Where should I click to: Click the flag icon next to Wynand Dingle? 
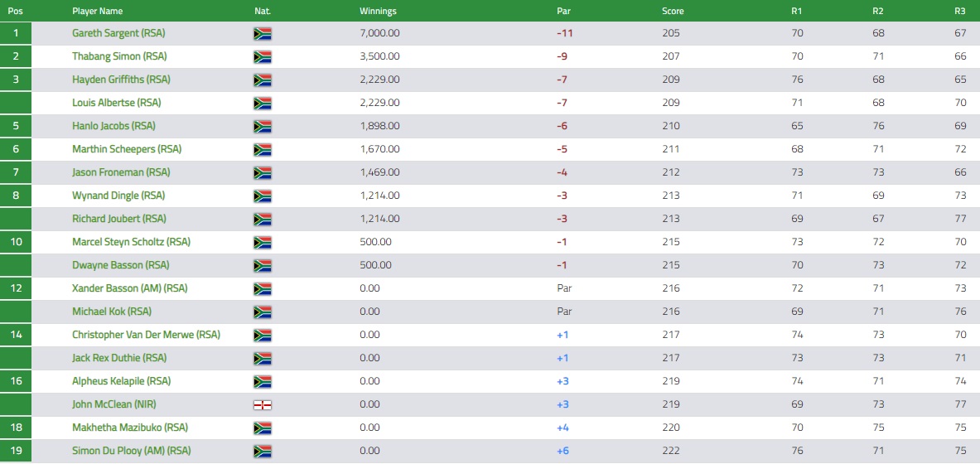pyautogui.click(x=263, y=196)
